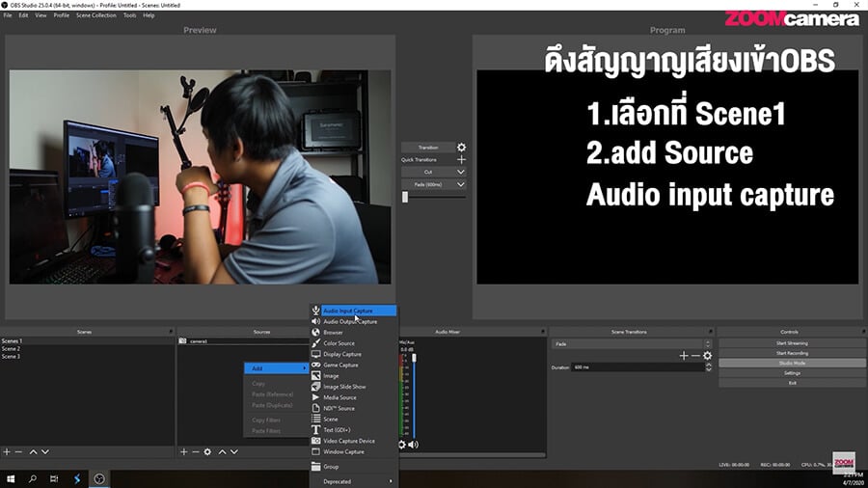Click the Group folder icon
Viewport: 868px width, 488px height.
point(315,467)
